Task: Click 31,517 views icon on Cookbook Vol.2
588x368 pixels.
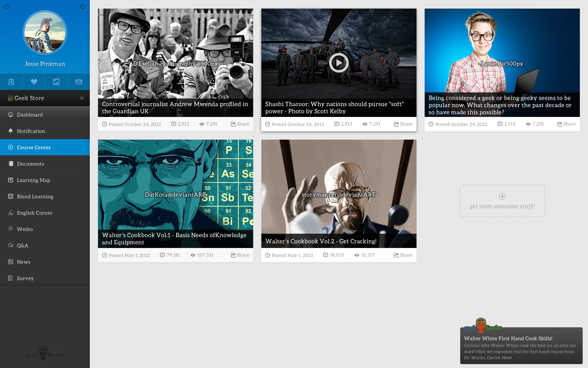Action: (x=357, y=255)
